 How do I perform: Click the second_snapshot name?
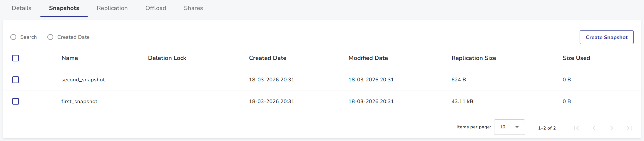[x=83, y=80]
